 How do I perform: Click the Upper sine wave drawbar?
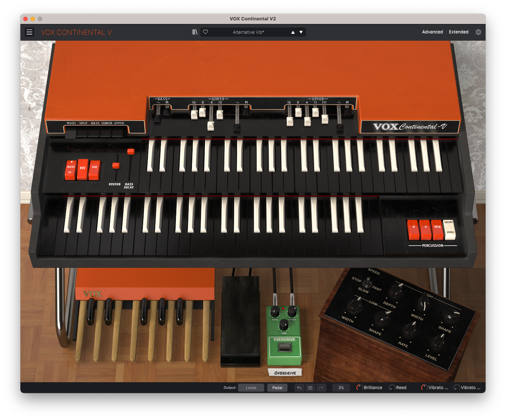[x=340, y=128]
